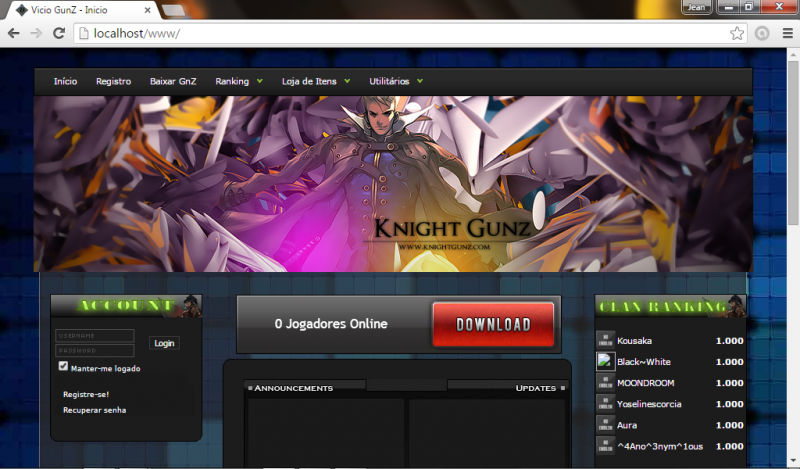Go back with the browser back arrow

(14, 34)
